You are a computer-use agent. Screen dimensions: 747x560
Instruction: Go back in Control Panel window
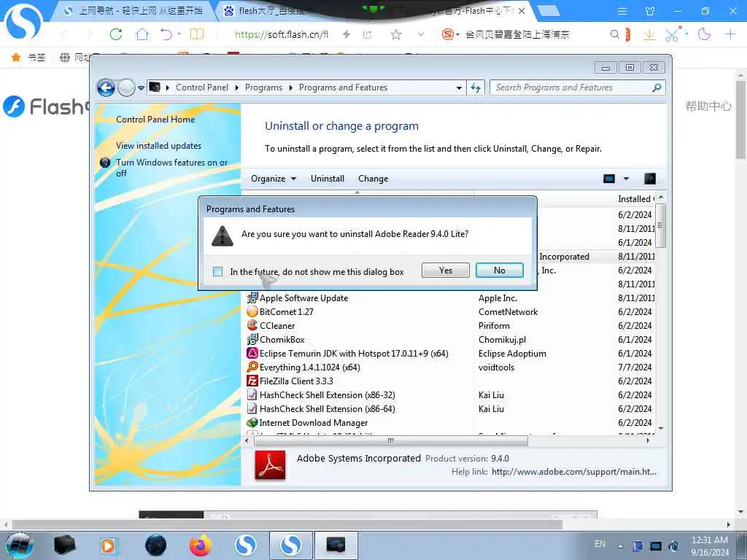[x=106, y=87]
